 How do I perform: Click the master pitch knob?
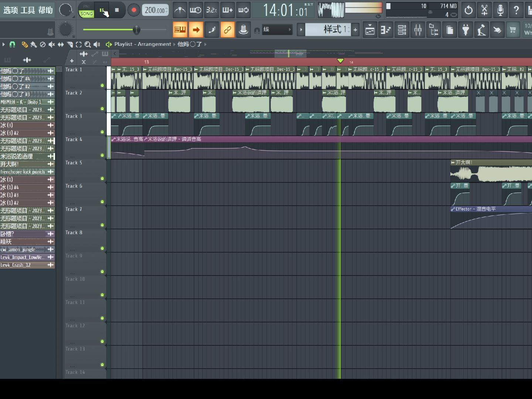coord(66,30)
